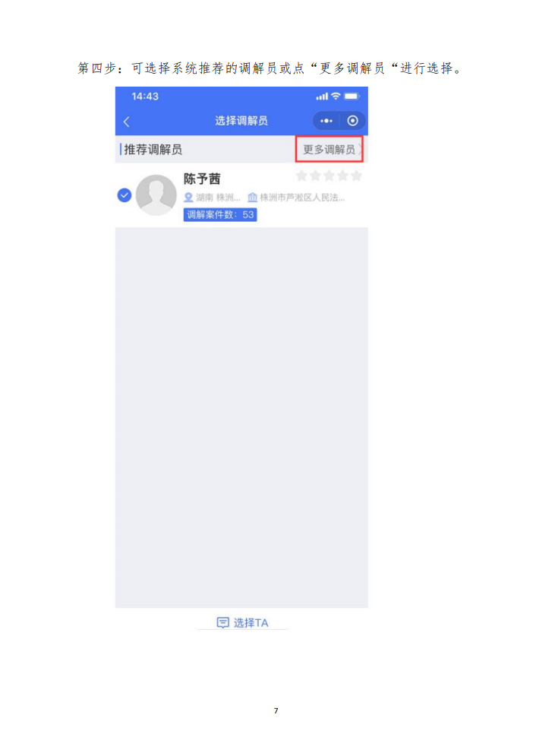Open the 更多调解员 link
555x756 pixels.
(x=329, y=150)
